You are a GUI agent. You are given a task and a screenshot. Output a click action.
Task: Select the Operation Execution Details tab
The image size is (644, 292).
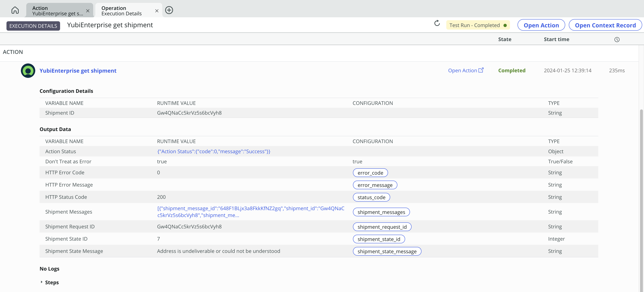(x=121, y=10)
